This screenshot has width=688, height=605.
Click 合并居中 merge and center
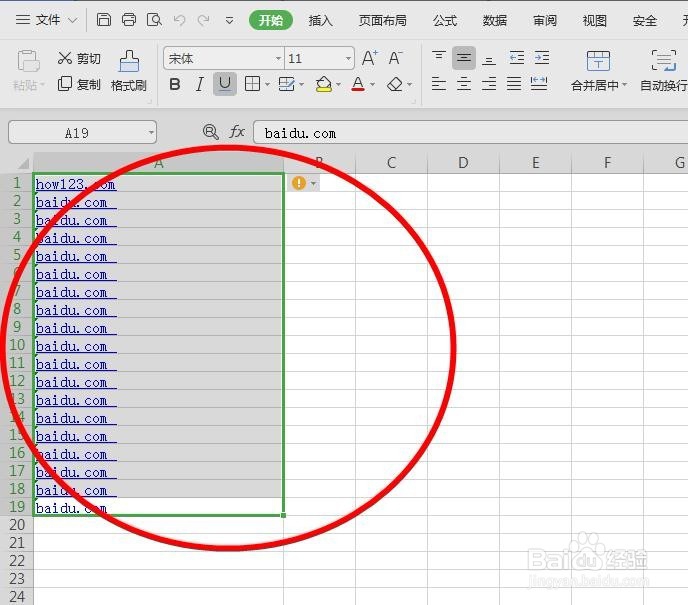(599, 70)
